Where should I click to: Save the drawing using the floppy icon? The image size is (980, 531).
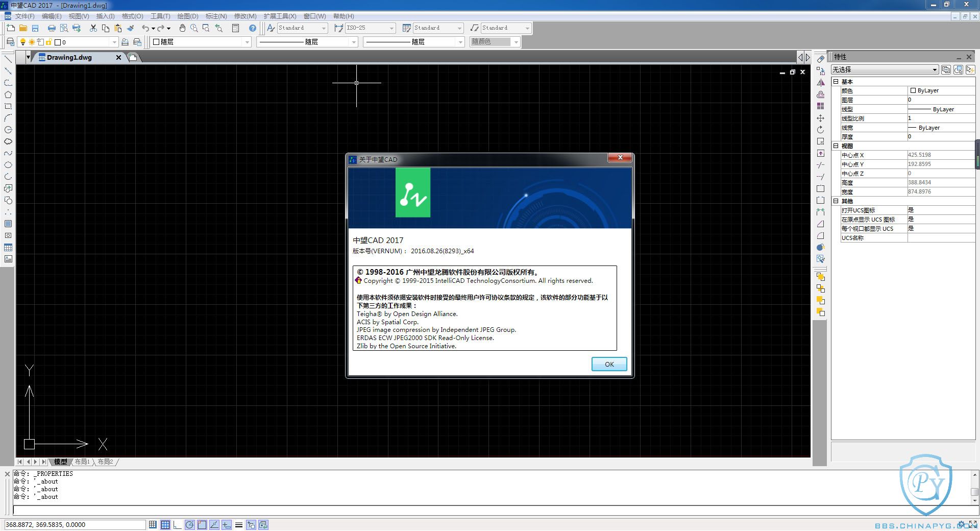click(35, 28)
